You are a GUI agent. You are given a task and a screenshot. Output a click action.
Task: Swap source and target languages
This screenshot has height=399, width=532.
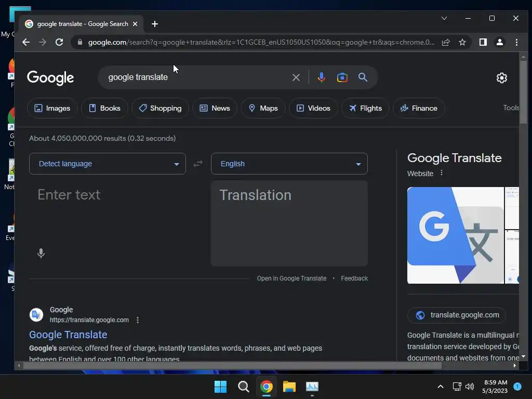(x=198, y=164)
